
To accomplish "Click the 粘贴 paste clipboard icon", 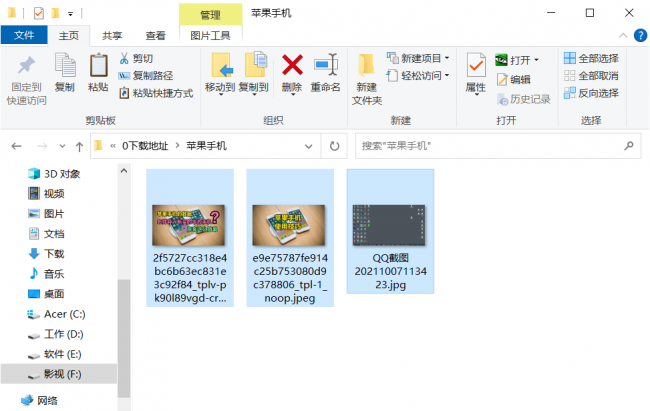I will [98, 65].
